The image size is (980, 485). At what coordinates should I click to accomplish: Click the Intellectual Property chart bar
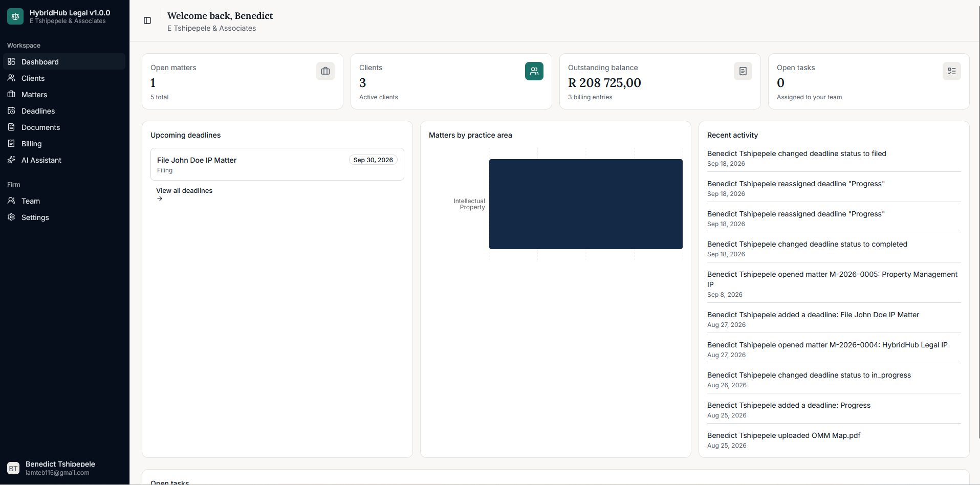click(x=585, y=204)
